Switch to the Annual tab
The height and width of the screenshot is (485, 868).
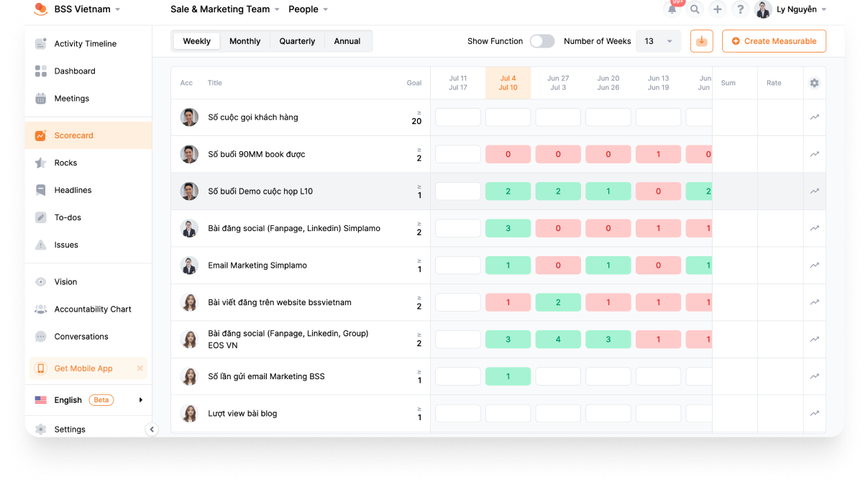click(347, 41)
